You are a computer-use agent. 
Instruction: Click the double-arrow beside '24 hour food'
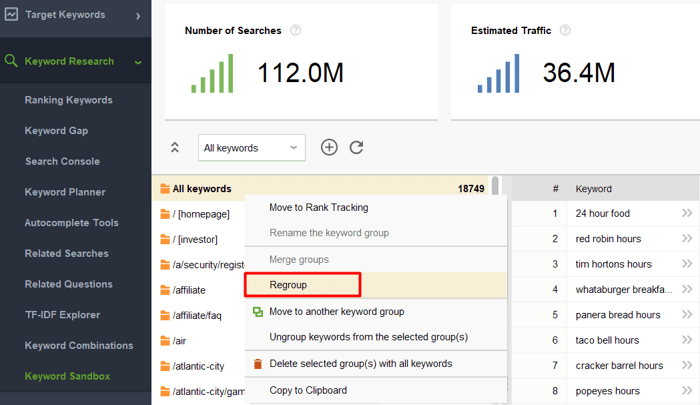(x=687, y=213)
